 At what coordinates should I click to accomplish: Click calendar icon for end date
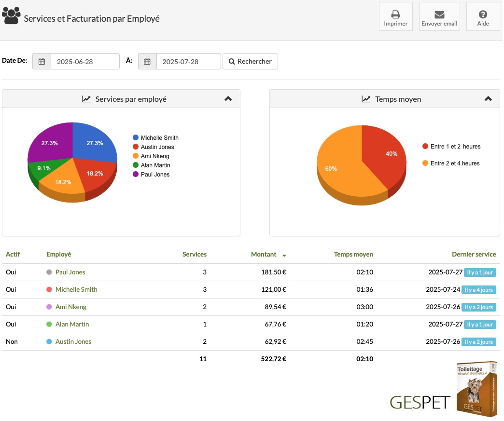[148, 61]
